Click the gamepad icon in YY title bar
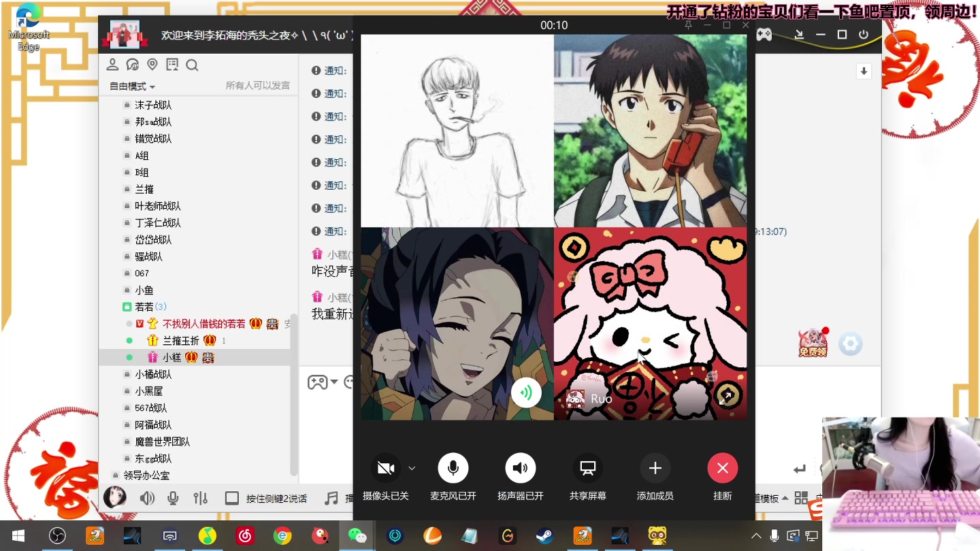The height and width of the screenshot is (551, 980). click(x=764, y=34)
